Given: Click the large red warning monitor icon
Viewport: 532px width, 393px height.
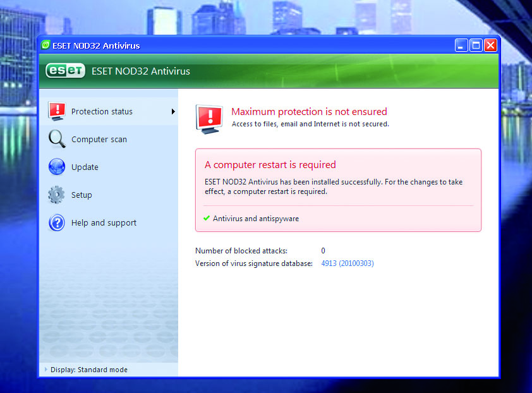Looking at the screenshot, I should tap(209, 119).
